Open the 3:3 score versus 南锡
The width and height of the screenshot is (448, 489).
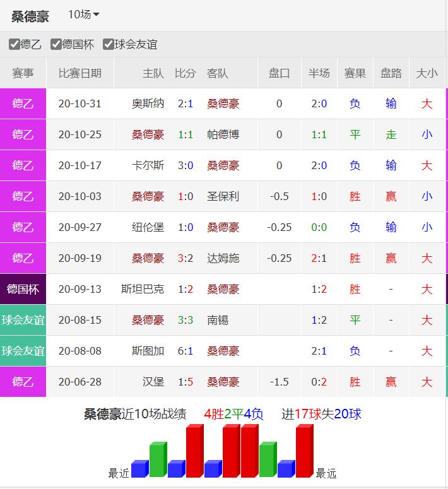click(186, 320)
